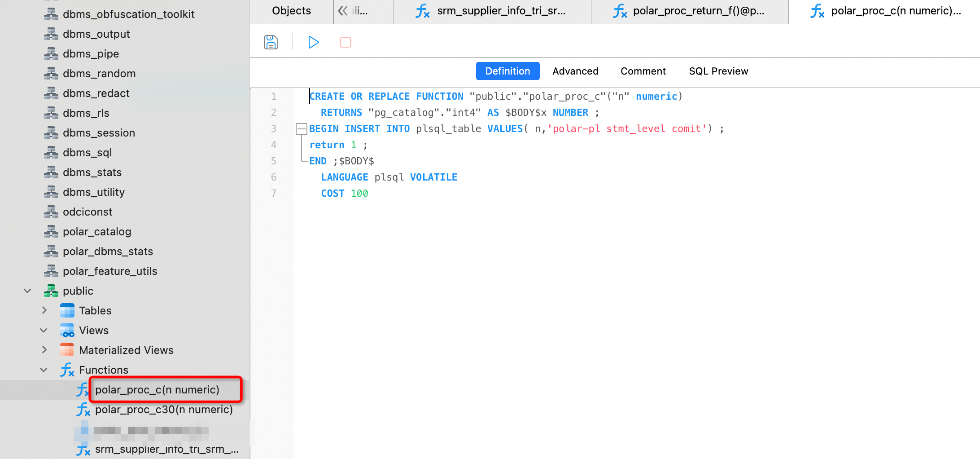The height and width of the screenshot is (459, 980).
Task: Select the dbms_obfuscation_toolkit schema icon
Action: coord(51,14)
